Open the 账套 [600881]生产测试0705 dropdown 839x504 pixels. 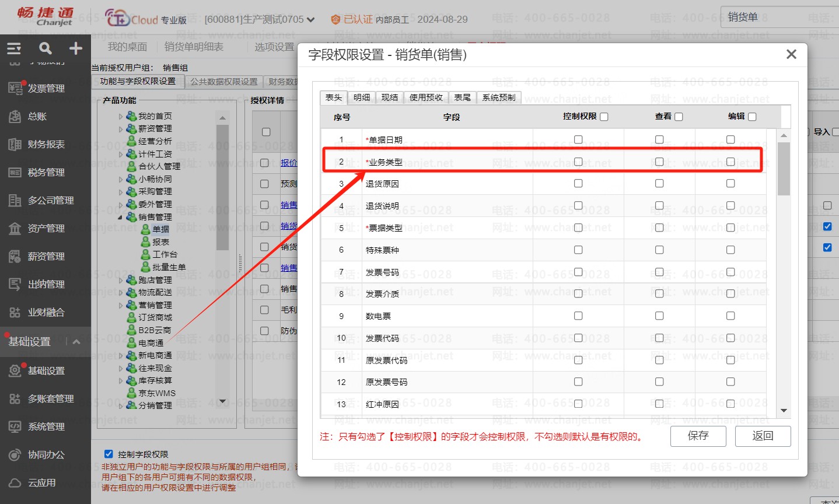pos(260,19)
